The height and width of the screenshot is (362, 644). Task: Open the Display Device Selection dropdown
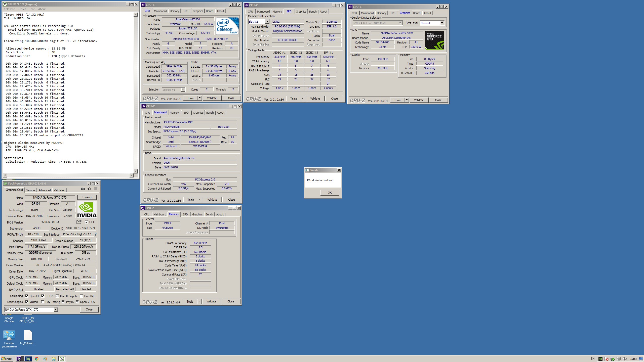[x=400, y=23]
